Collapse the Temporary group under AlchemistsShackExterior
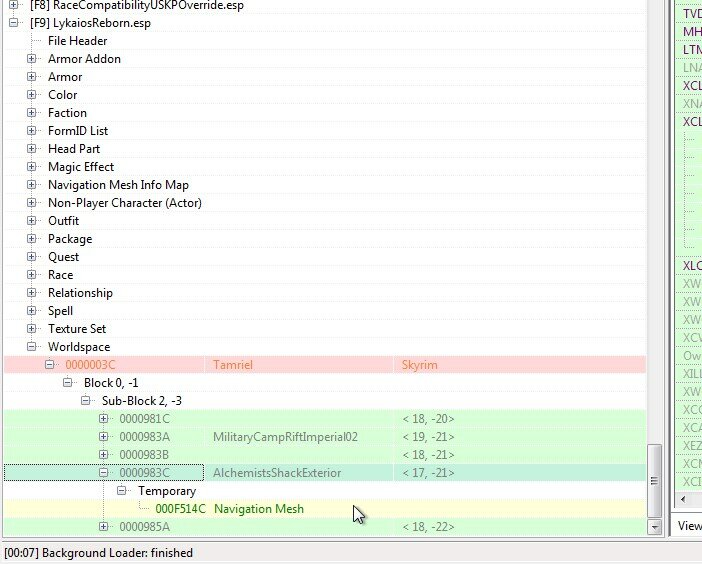The height and width of the screenshot is (564, 702). 122,491
